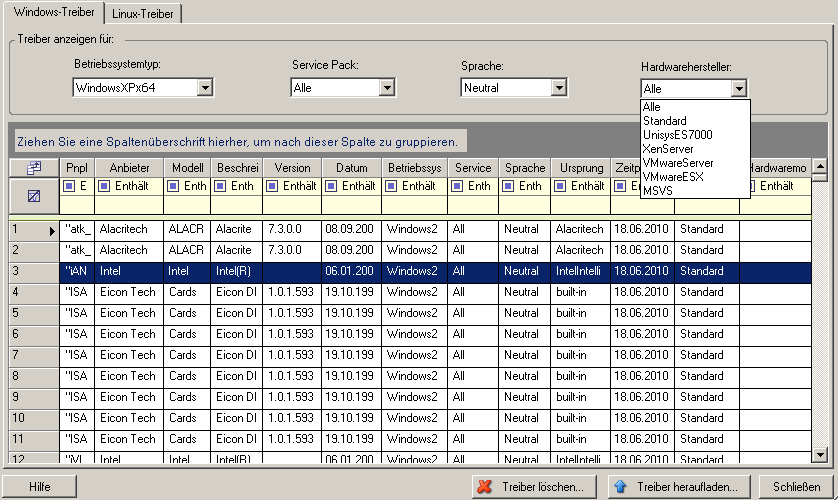Click filter operator icon in Ursprung column

point(562,186)
